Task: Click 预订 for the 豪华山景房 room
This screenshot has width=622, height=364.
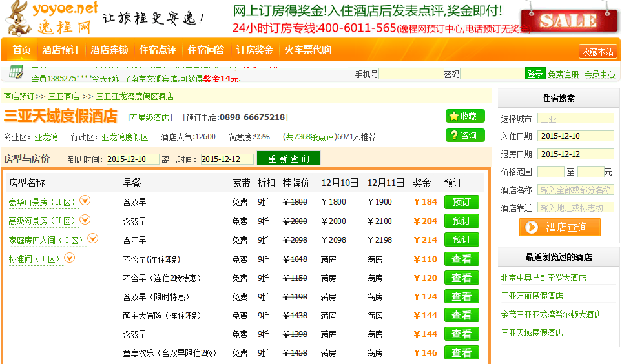Action: point(461,202)
